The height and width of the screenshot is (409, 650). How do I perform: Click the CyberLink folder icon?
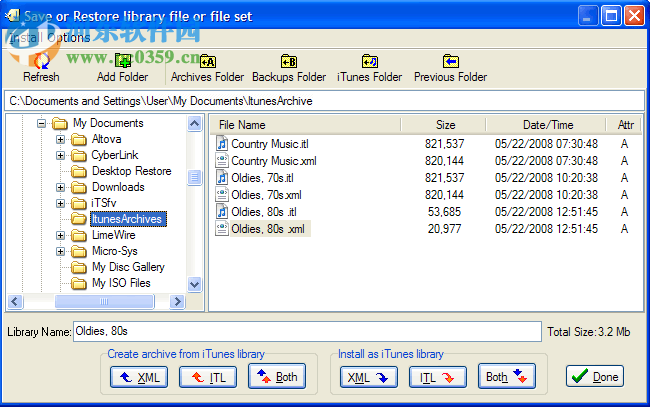tap(78, 155)
